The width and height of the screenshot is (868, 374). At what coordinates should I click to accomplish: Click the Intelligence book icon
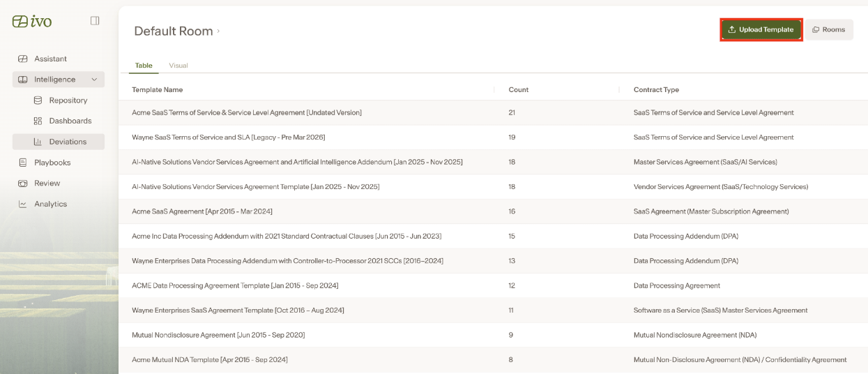coord(22,80)
